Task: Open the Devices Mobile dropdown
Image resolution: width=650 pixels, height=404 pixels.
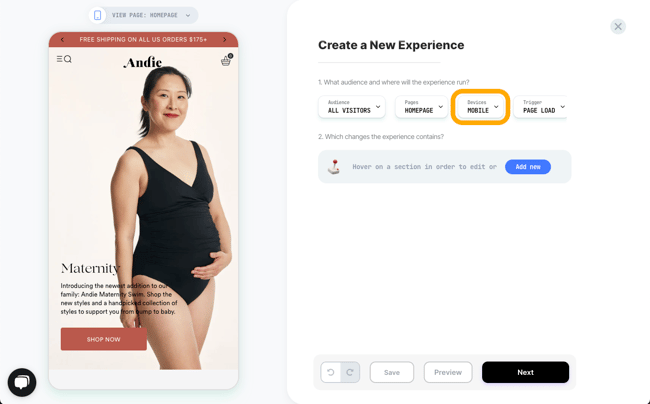Action: (480, 107)
